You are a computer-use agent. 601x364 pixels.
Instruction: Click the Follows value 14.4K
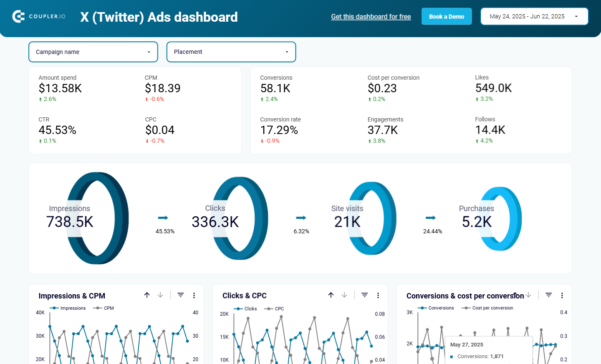(490, 130)
